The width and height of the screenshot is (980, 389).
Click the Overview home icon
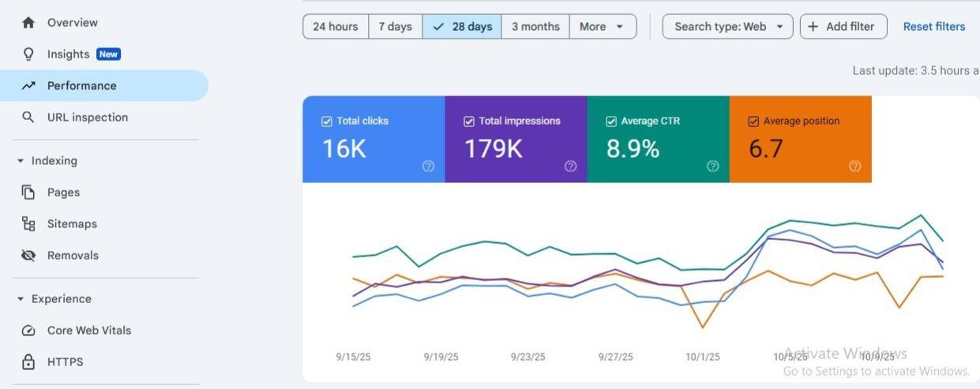(28, 23)
